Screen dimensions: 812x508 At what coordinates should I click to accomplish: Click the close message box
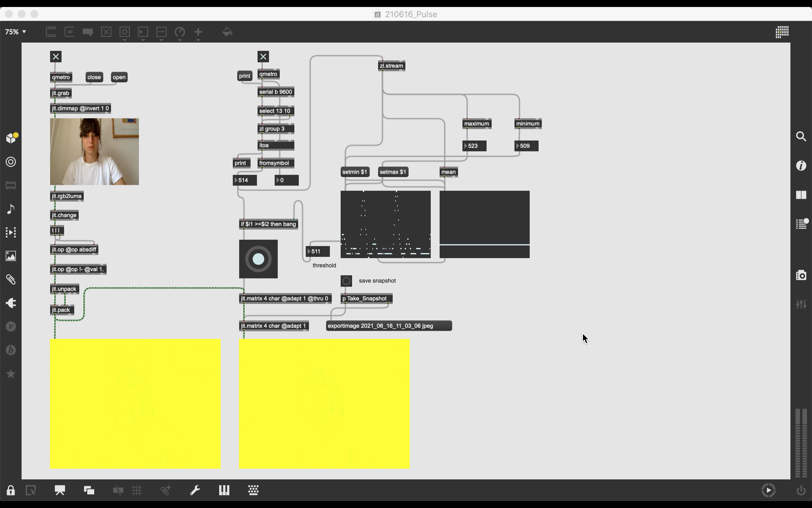(x=94, y=77)
